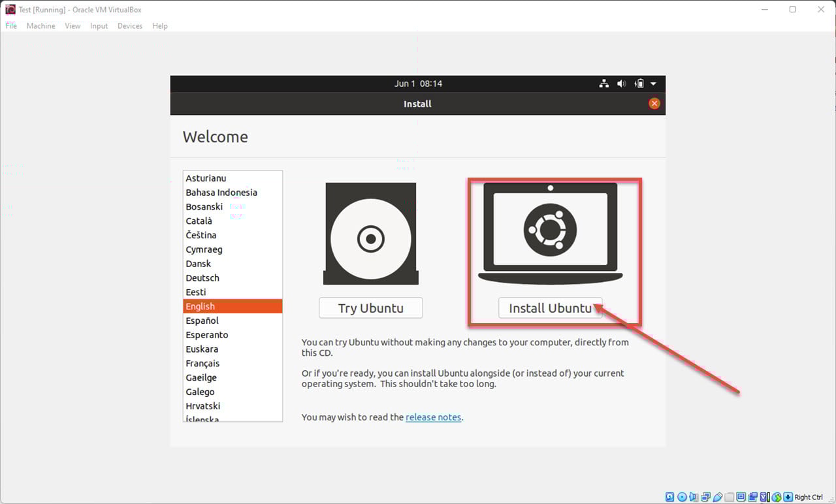Viewport: 836px width, 504px height.
Task: Maximize the VirtualBox window
Action: (x=792, y=9)
